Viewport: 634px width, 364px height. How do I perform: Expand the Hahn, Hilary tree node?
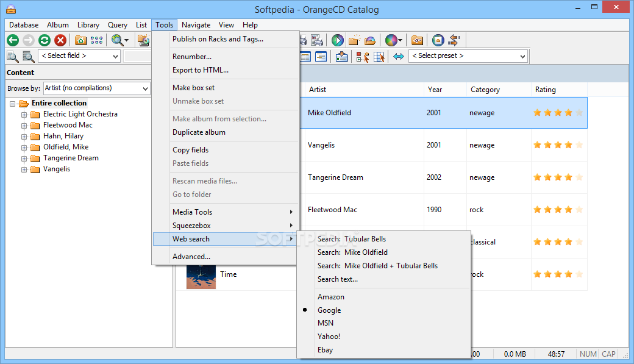pyautogui.click(x=24, y=137)
